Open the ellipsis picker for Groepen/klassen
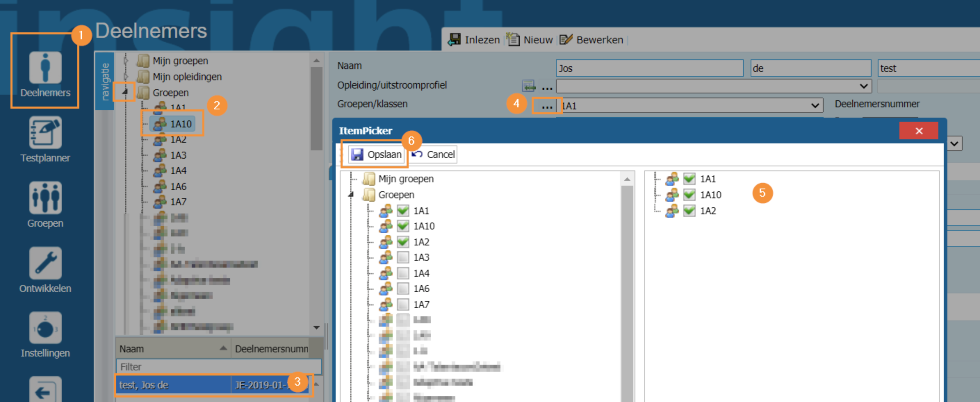 click(547, 106)
